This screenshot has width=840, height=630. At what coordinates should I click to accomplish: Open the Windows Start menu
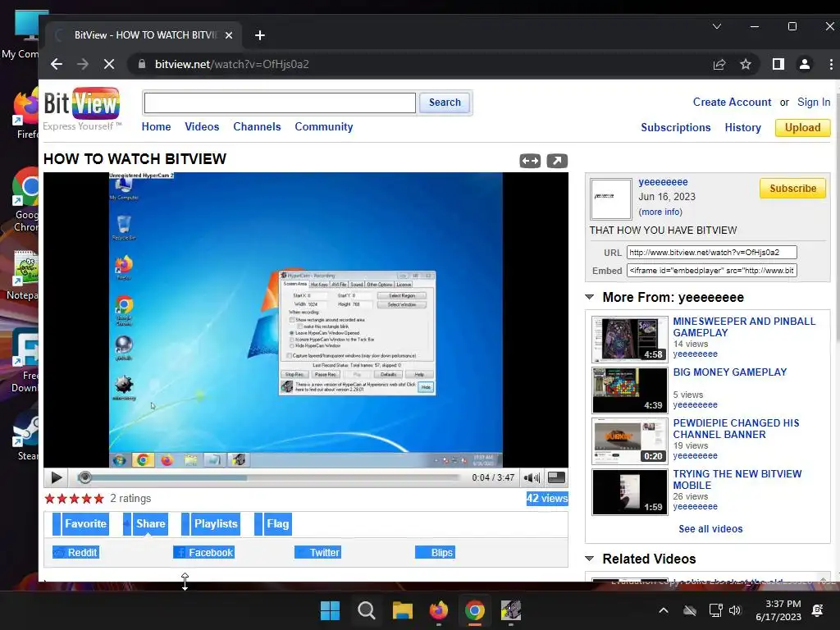pos(330,610)
